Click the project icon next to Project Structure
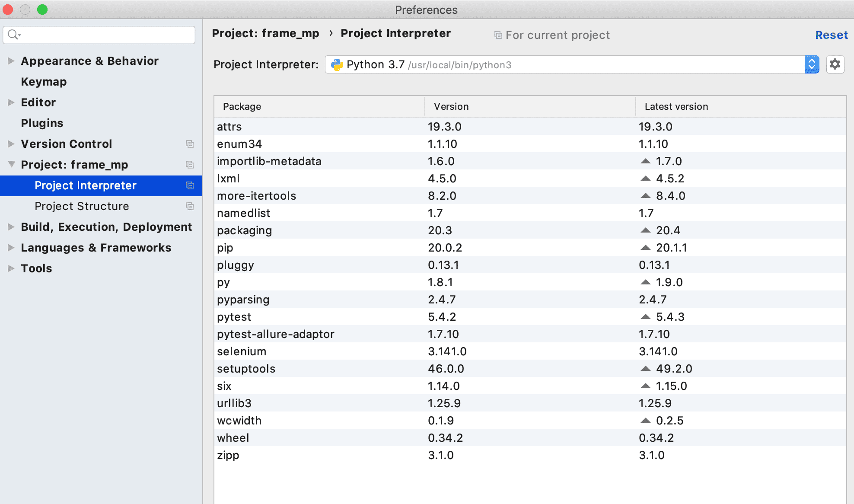The height and width of the screenshot is (504, 854). click(x=189, y=206)
